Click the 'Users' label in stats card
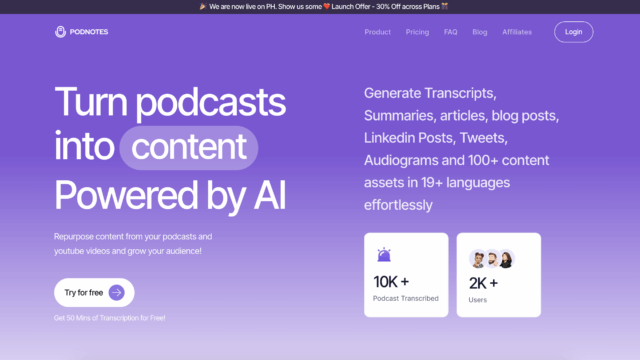The height and width of the screenshot is (360, 640). (x=478, y=300)
